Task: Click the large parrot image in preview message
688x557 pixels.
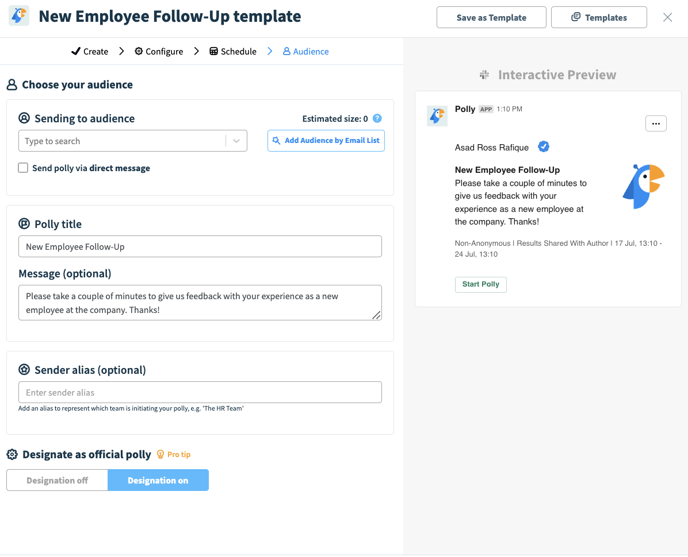Action: [644, 187]
